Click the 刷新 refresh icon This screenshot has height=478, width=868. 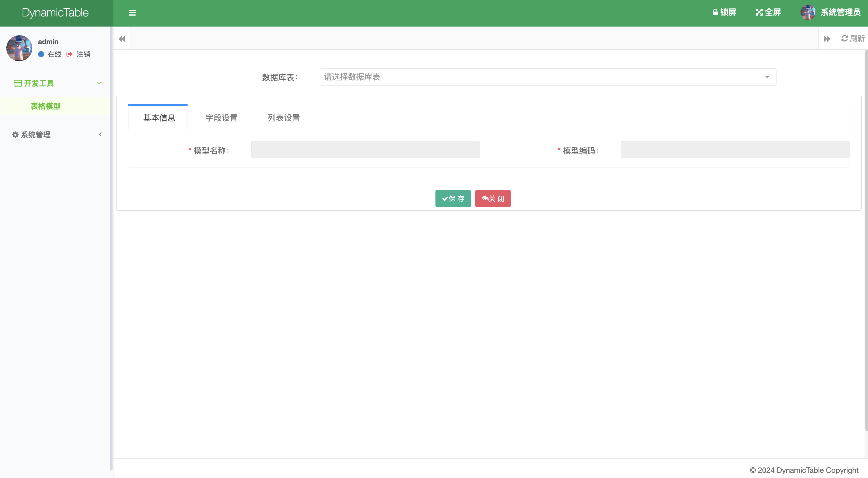(x=845, y=38)
